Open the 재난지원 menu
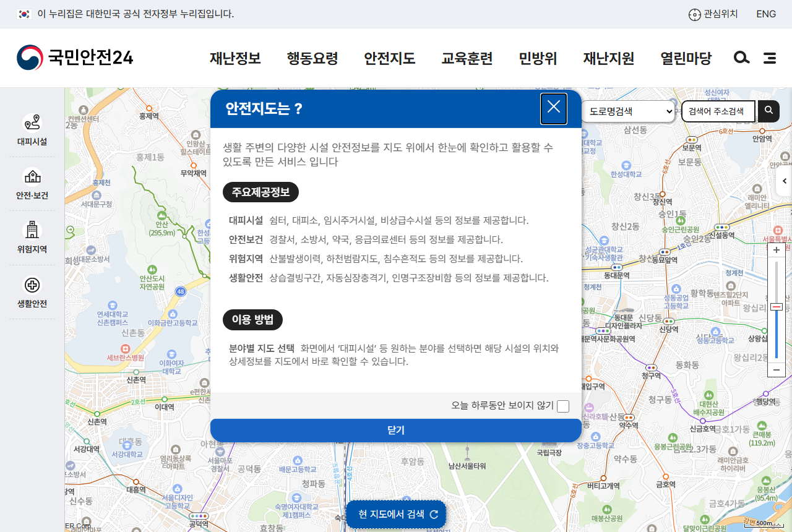792x532 pixels. click(x=609, y=58)
